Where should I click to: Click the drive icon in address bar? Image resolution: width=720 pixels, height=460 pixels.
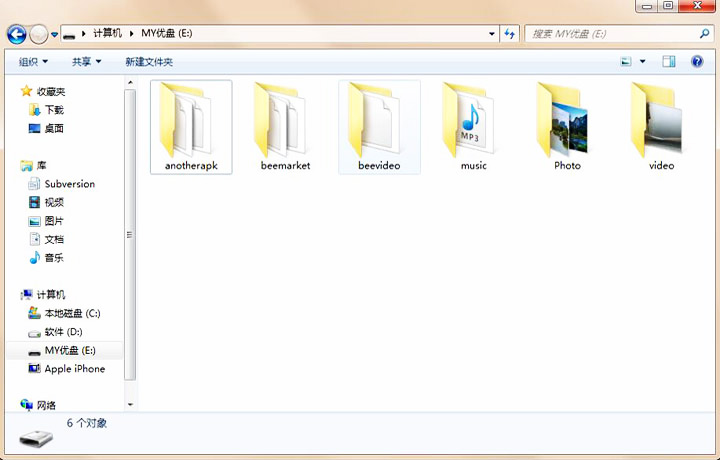click(x=69, y=34)
